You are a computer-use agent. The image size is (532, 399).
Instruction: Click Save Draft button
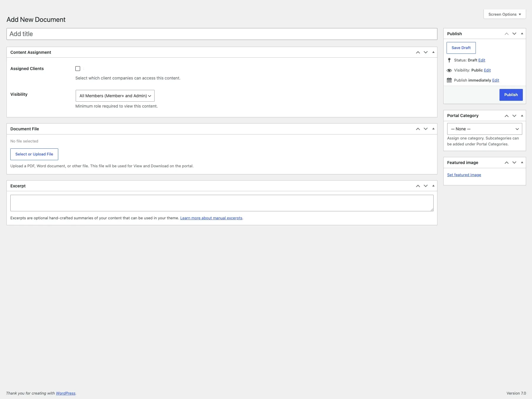pos(461,48)
